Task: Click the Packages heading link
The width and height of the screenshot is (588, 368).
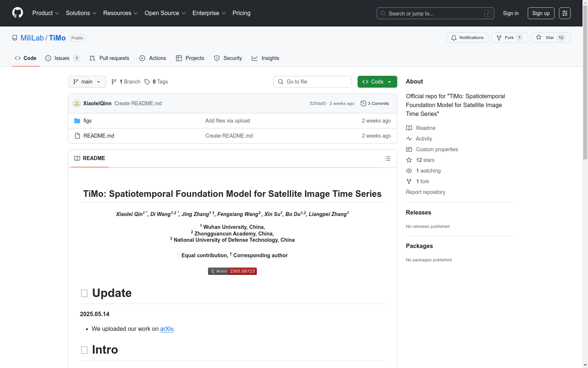Action: [x=419, y=246]
